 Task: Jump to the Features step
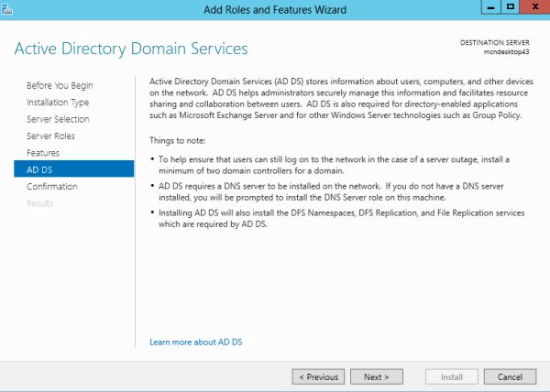pos(43,153)
